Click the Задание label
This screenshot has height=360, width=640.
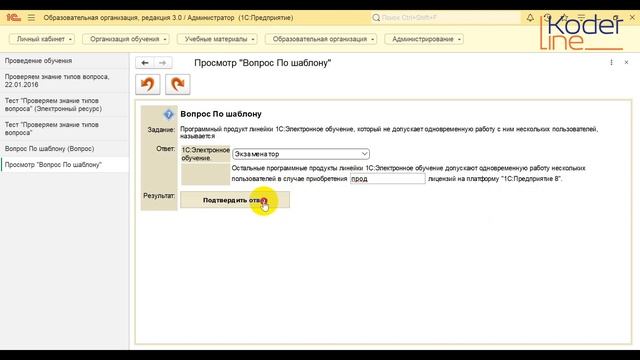point(161,129)
